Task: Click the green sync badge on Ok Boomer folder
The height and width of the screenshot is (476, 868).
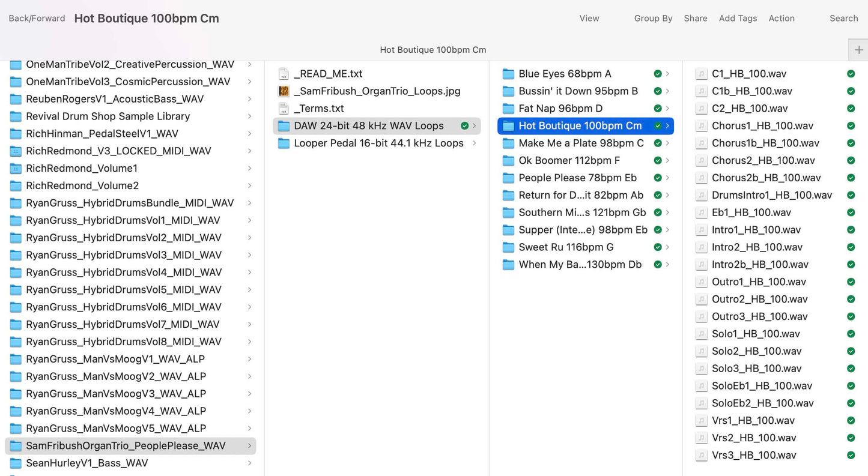Action: click(658, 161)
